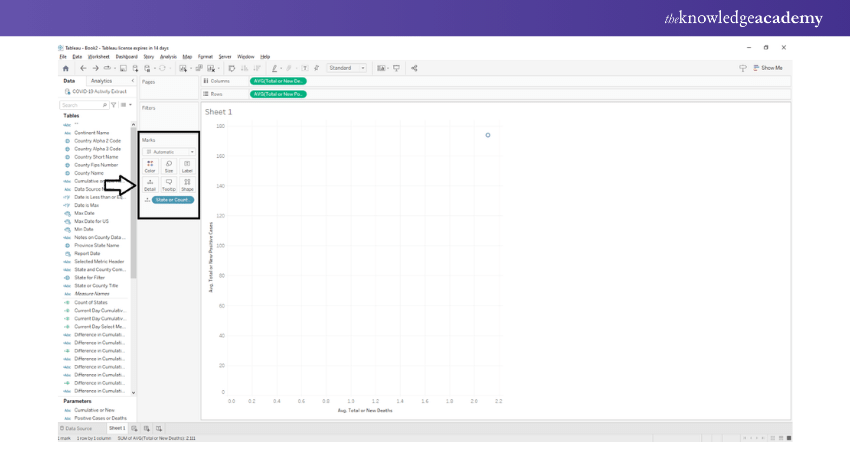This screenshot has width=850, height=450.
Task: Click the Tableau home icon in toolbar
Action: [x=66, y=68]
